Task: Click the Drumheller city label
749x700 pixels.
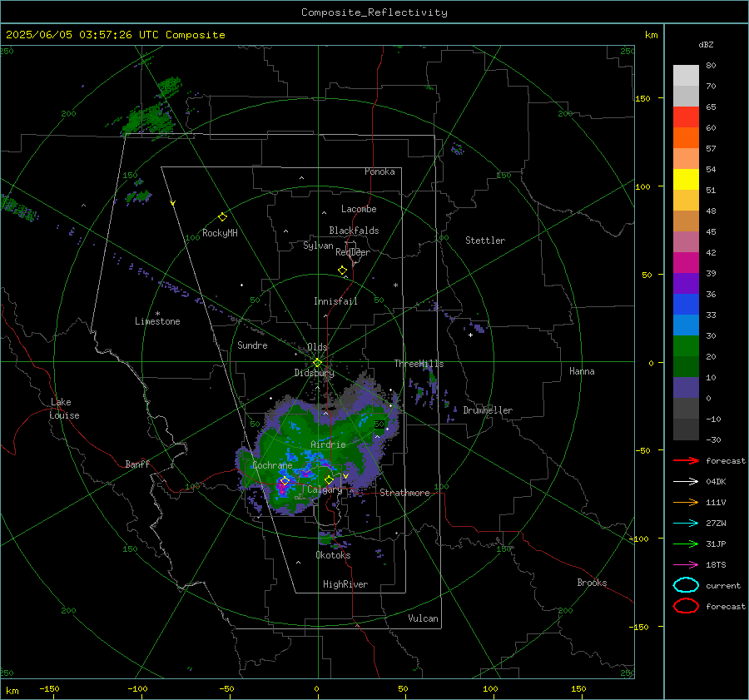Action: (x=488, y=410)
